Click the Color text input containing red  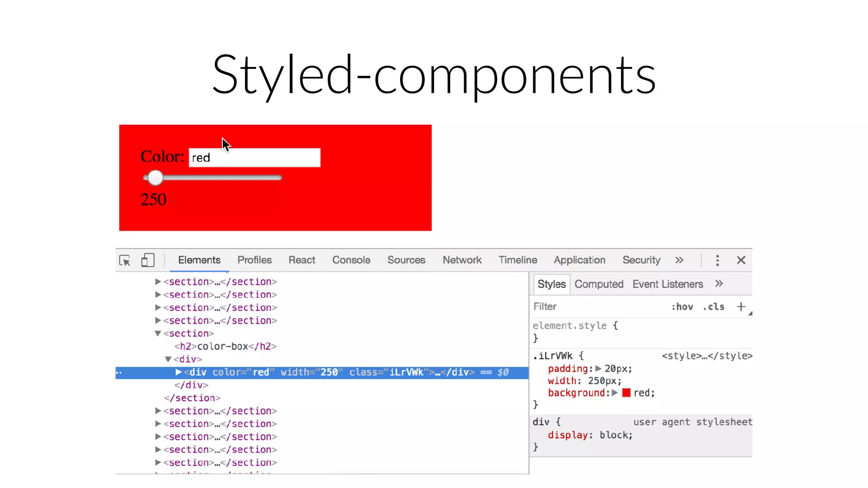[254, 158]
